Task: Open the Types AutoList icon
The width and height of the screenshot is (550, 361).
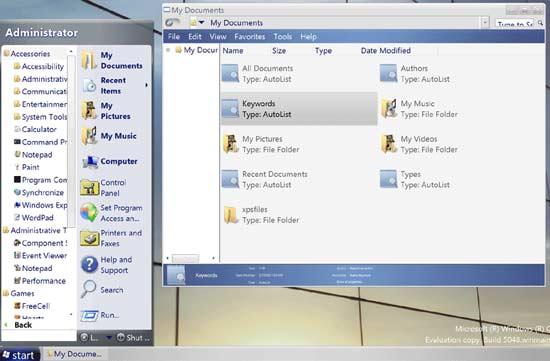Action: click(388, 179)
